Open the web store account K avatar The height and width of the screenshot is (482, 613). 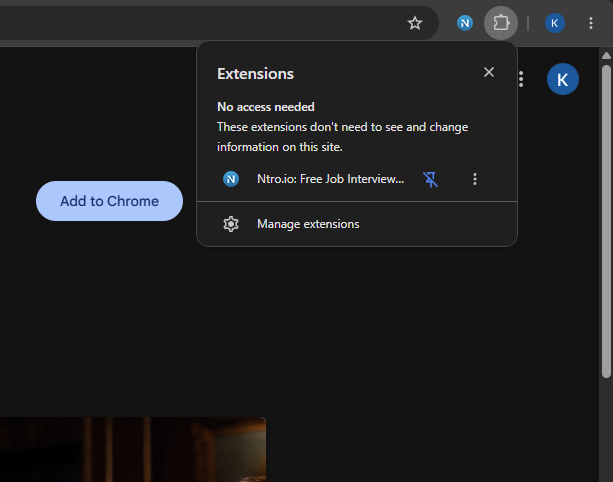(563, 79)
